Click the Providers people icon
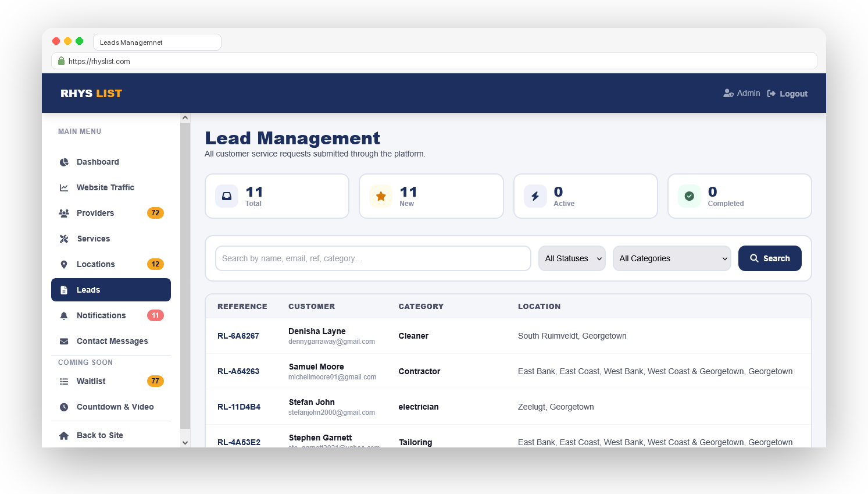The image size is (868, 494). (x=64, y=214)
